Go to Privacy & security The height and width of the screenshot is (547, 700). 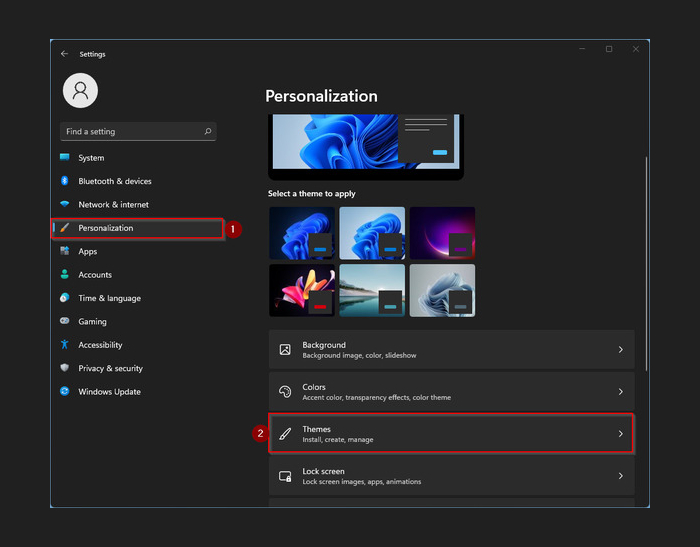click(138, 368)
